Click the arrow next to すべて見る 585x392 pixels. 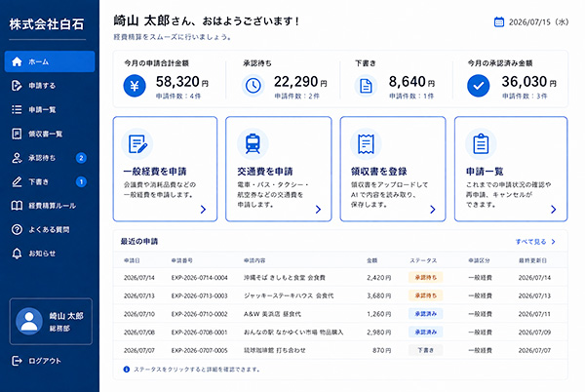pos(553,242)
